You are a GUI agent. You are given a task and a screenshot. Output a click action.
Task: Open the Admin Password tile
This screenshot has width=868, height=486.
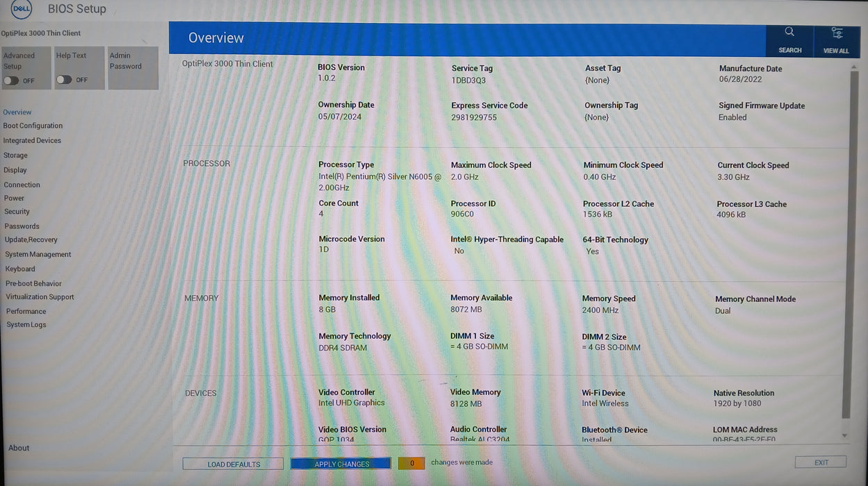click(x=133, y=67)
